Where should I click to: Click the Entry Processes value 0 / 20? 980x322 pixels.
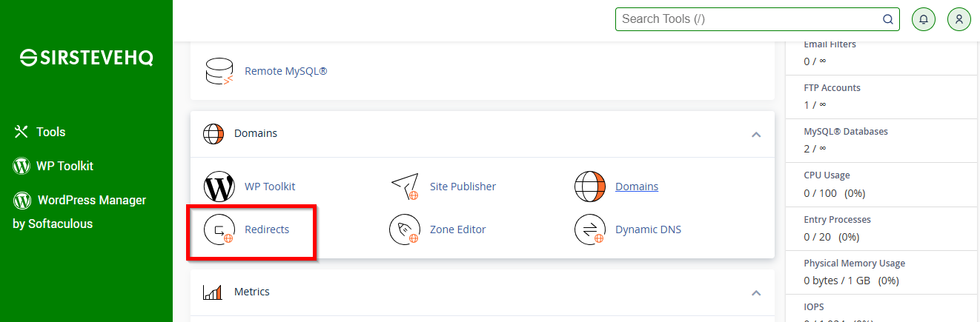click(818, 237)
